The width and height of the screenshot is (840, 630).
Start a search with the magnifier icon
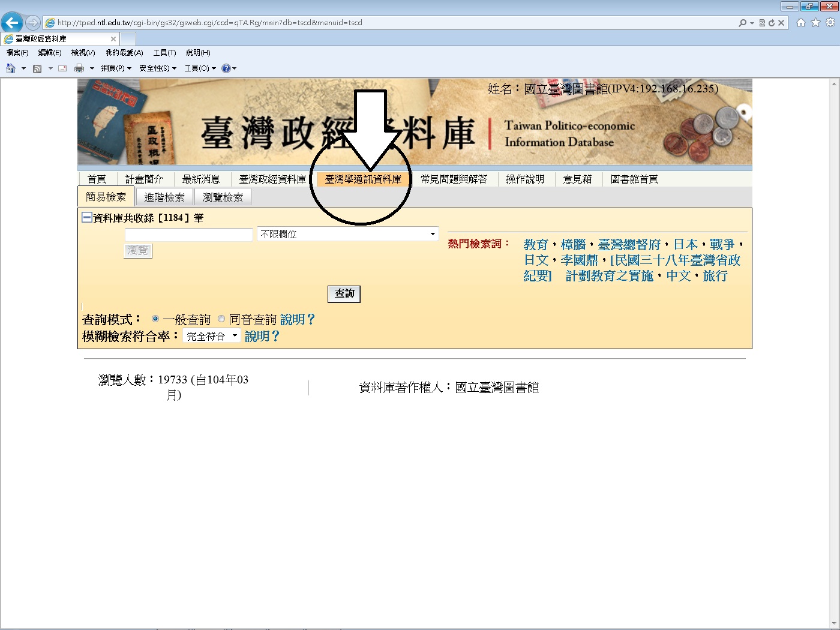744,22
